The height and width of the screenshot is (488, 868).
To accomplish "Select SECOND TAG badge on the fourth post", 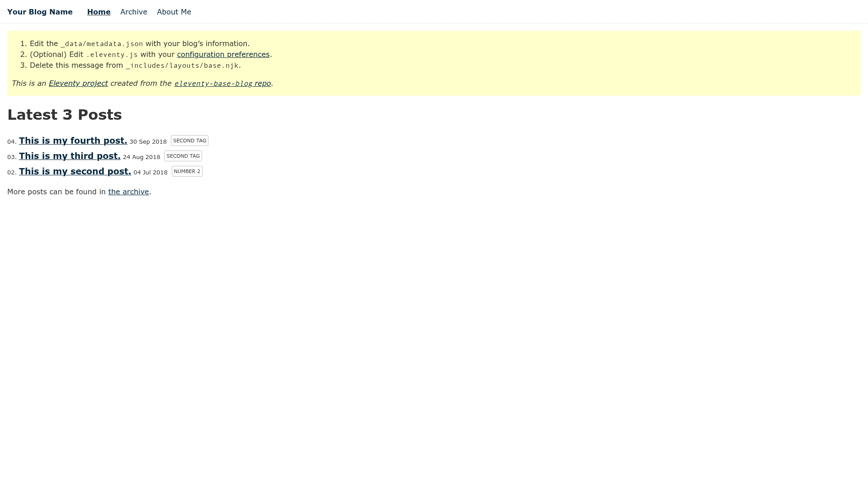I will pyautogui.click(x=189, y=141).
